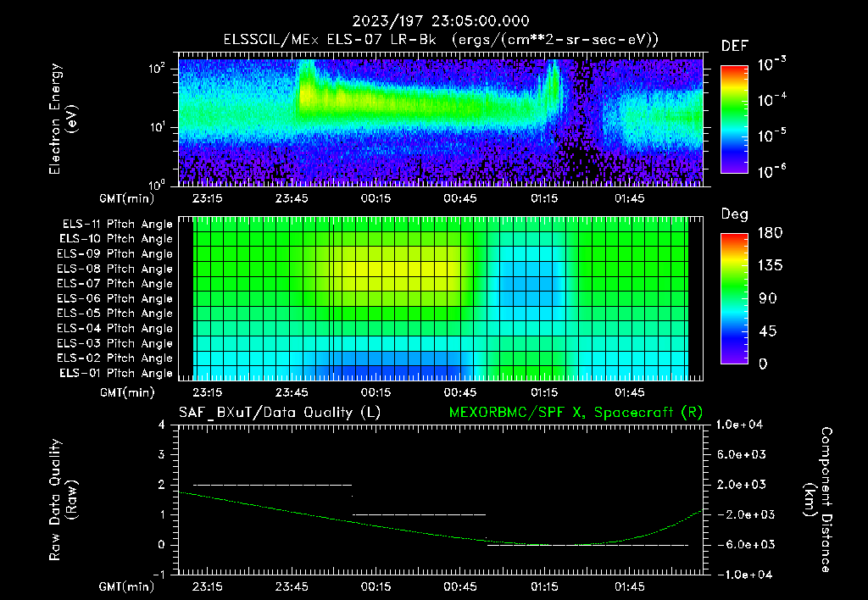This screenshot has width=868, height=600.
Task: Click the 2.0e+03 right-axis tick label
Action: 742,485
